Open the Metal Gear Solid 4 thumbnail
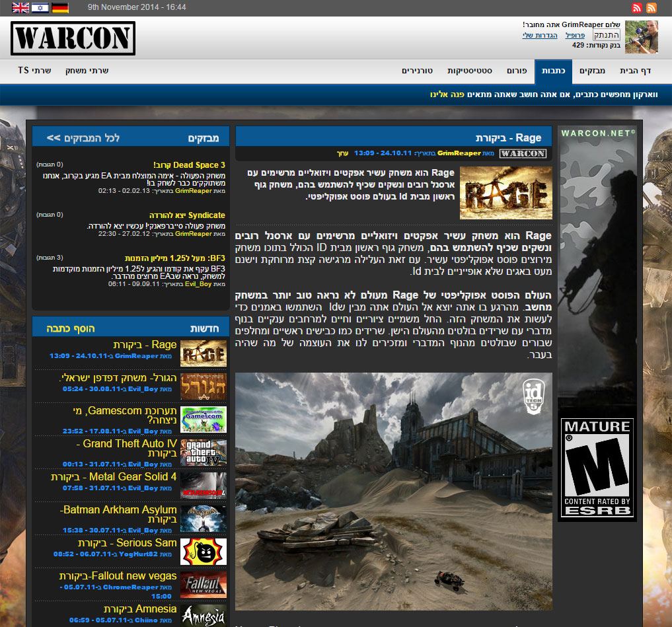 coord(203,485)
